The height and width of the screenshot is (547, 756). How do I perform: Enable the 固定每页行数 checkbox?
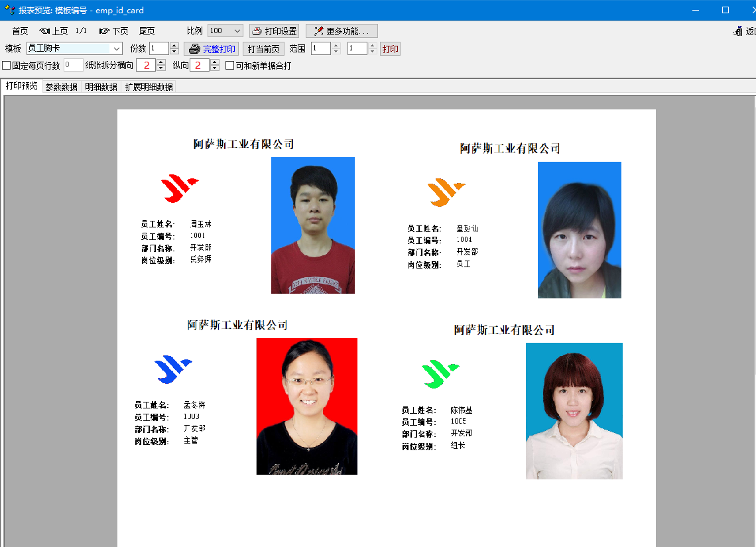click(7, 66)
